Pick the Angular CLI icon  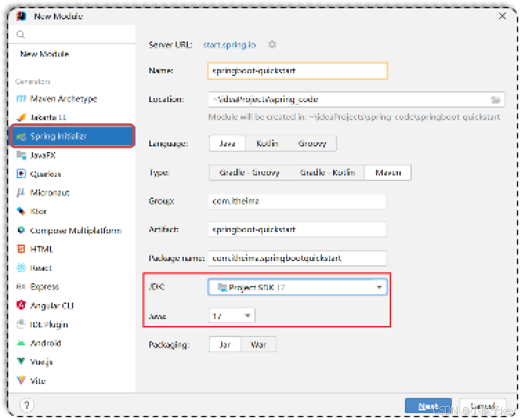tap(21, 305)
